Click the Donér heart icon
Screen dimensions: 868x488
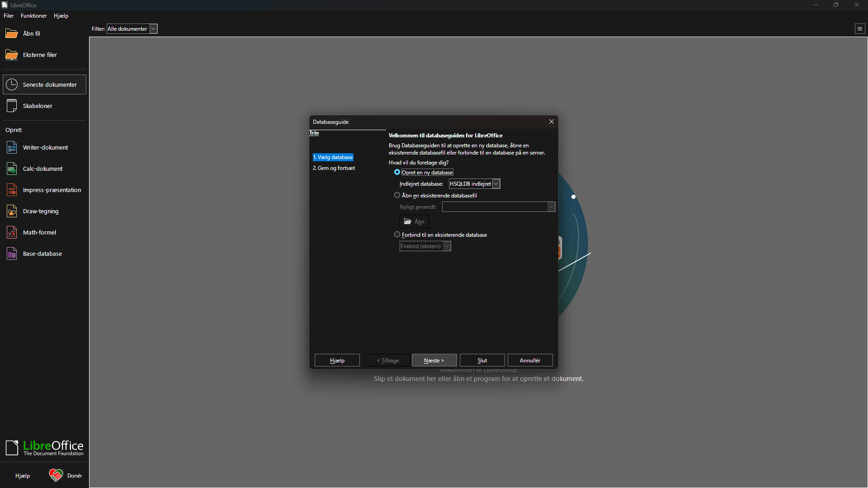(56, 475)
